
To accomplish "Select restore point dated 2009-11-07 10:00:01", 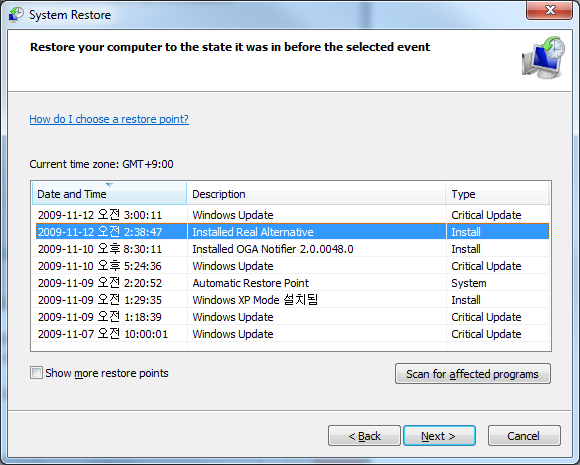I will (103, 334).
